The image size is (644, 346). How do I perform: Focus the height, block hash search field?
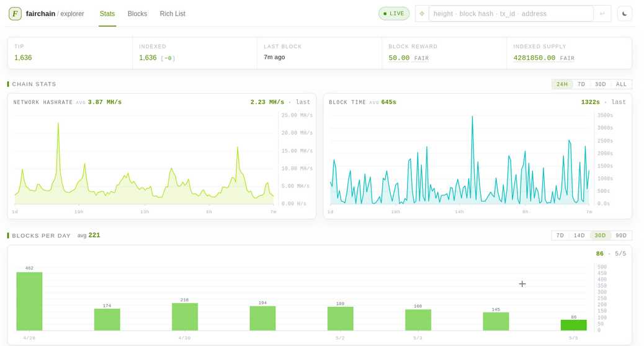pyautogui.click(x=511, y=14)
